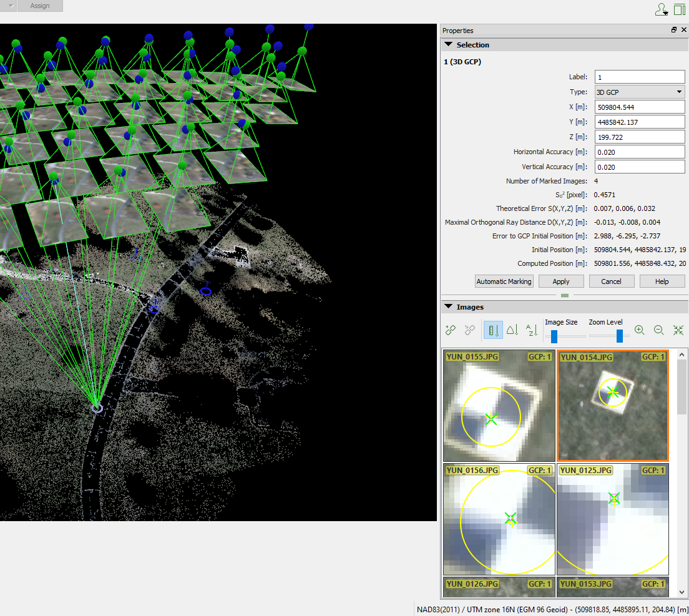Click the connect-to-tie-point link icon
689x616 pixels.
[x=451, y=330]
